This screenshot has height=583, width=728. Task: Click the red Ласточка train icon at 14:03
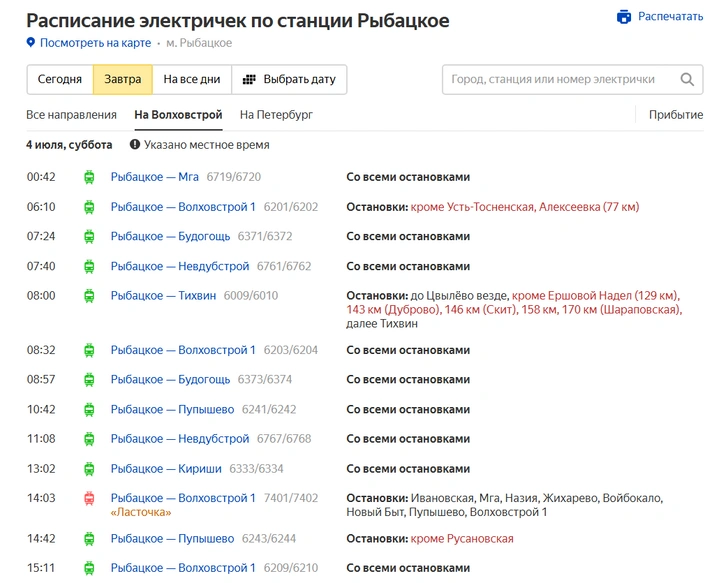click(x=89, y=499)
